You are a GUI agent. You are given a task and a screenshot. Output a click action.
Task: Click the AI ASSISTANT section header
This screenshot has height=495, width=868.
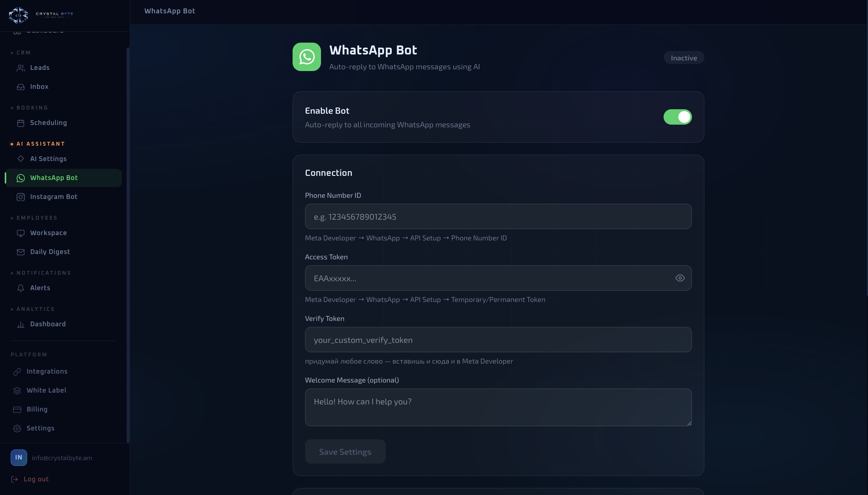coord(41,144)
